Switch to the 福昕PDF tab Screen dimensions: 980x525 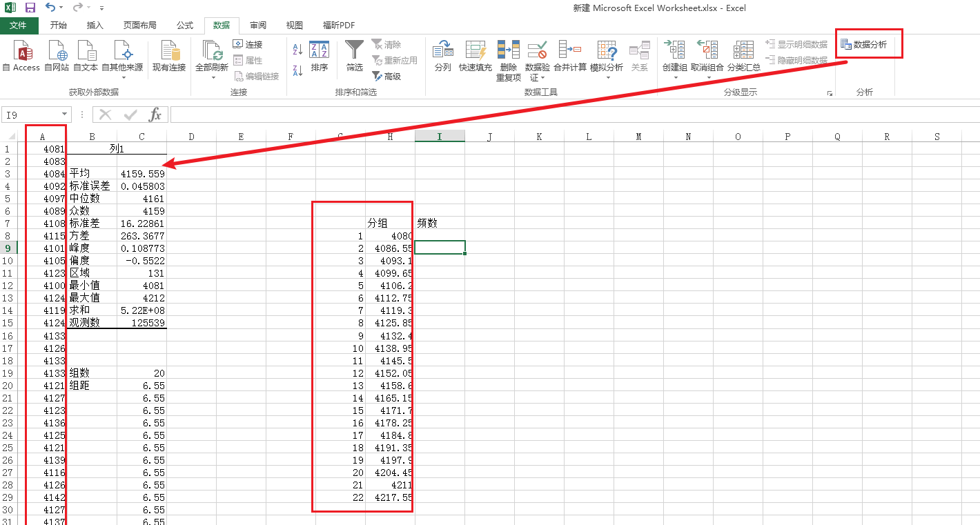(339, 26)
